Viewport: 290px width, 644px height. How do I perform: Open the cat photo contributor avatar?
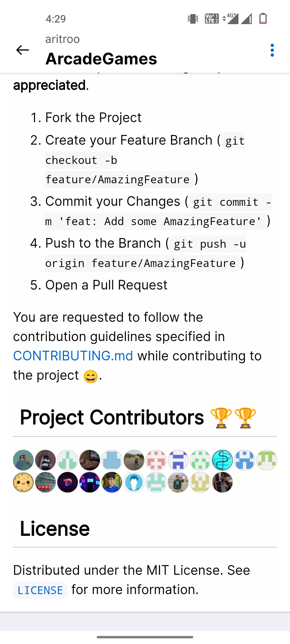coord(89,460)
